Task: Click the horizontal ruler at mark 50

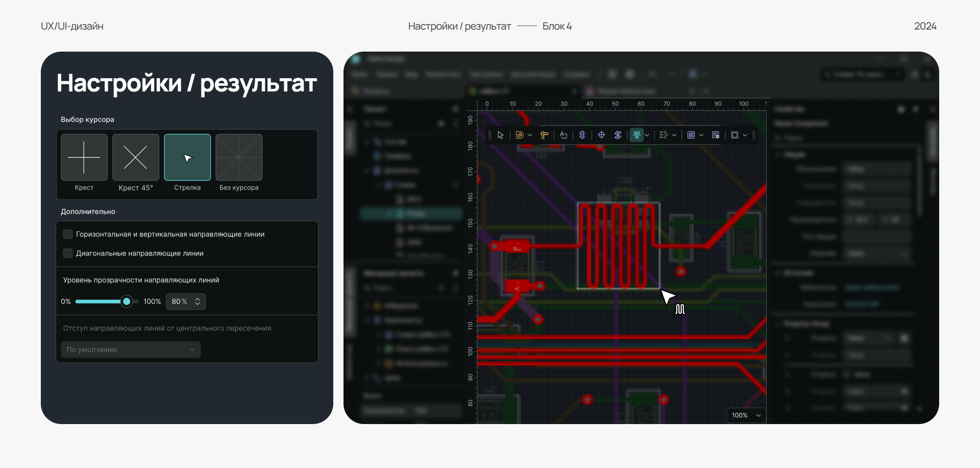Action: coord(615,104)
